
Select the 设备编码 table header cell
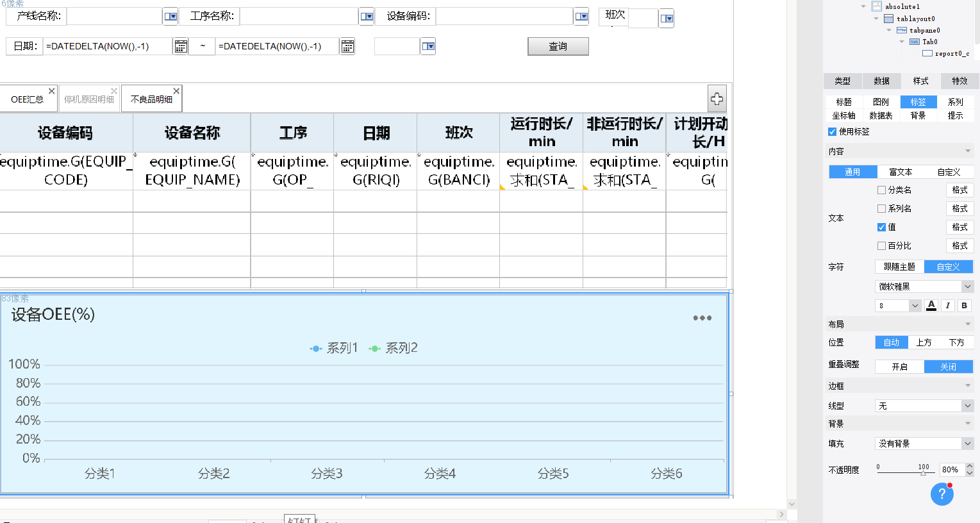tap(66, 133)
